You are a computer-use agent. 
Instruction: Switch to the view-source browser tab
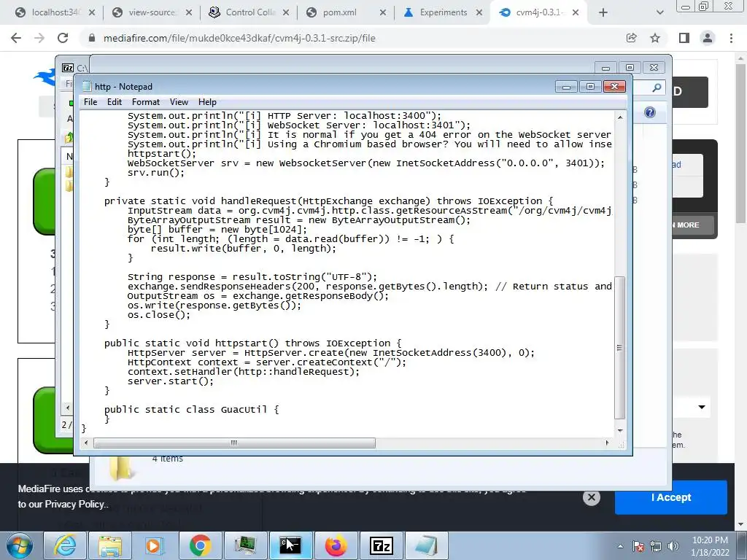pyautogui.click(x=152, y=12)
